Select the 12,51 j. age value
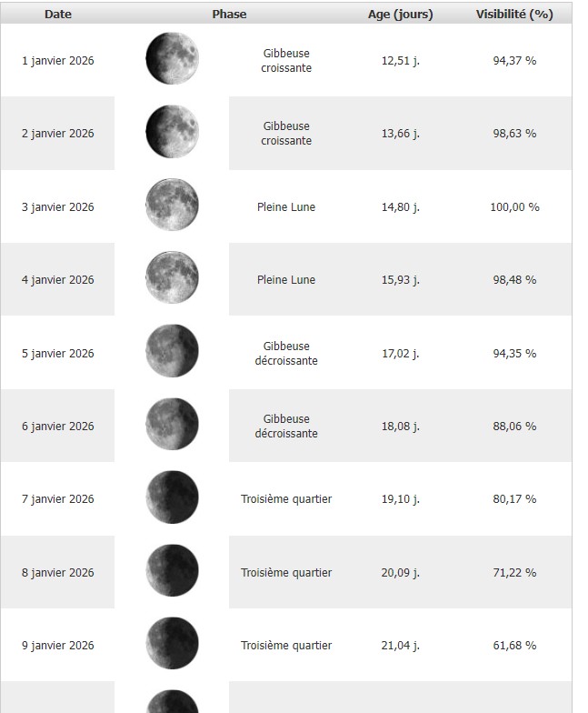588x713 pixels. 401,61
